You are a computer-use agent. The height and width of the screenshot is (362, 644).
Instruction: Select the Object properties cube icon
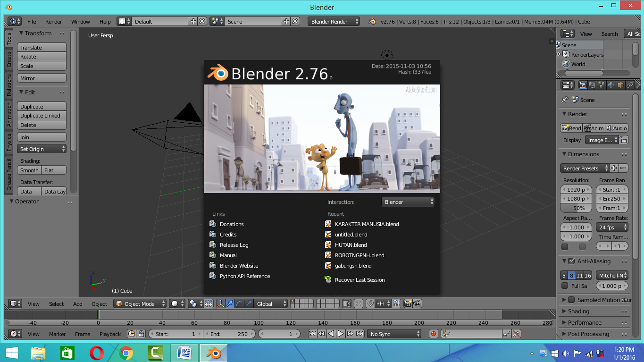(620, 84)
